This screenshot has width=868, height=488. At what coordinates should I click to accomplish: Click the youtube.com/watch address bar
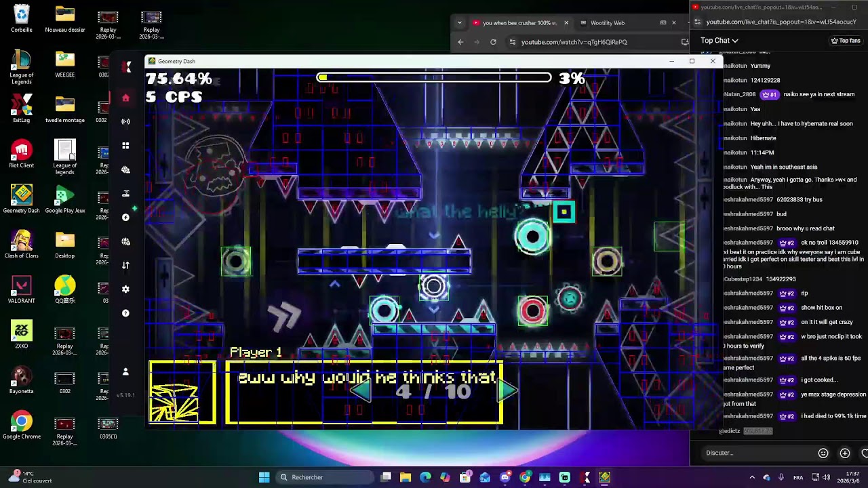pos(597,42)
